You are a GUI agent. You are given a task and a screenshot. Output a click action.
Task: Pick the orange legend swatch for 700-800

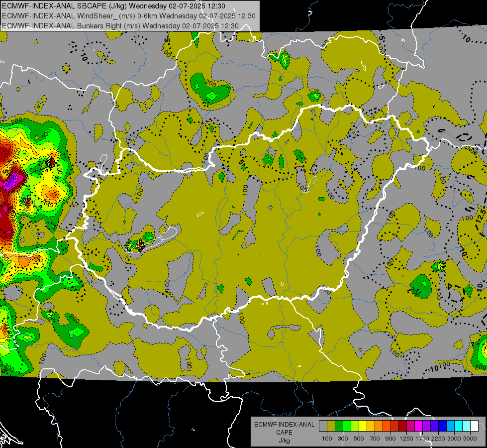379,426
